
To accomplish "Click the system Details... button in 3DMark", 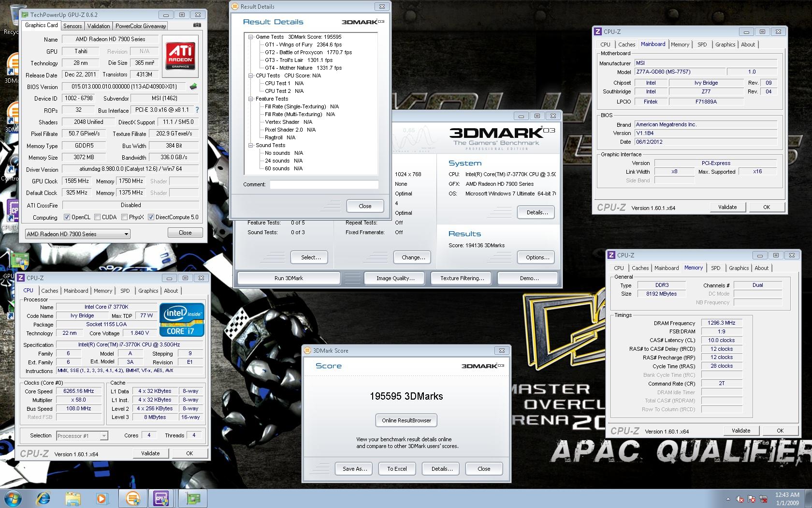I will coord(537,212).
